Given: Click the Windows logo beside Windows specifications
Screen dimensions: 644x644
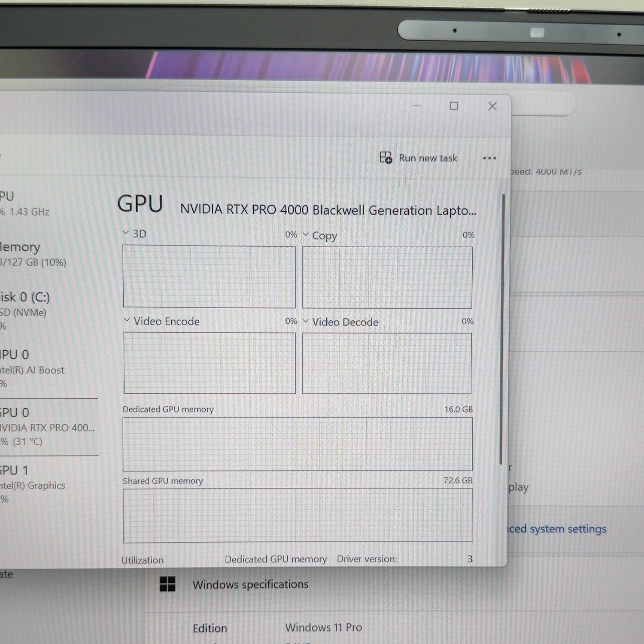Looking at the screenshot, I should click(167, 584).
